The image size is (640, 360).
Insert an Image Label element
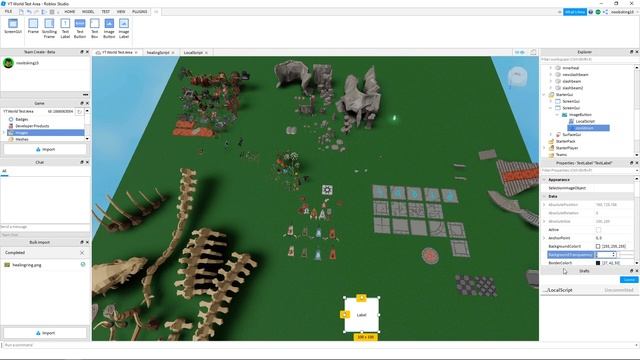pos(124,28)
